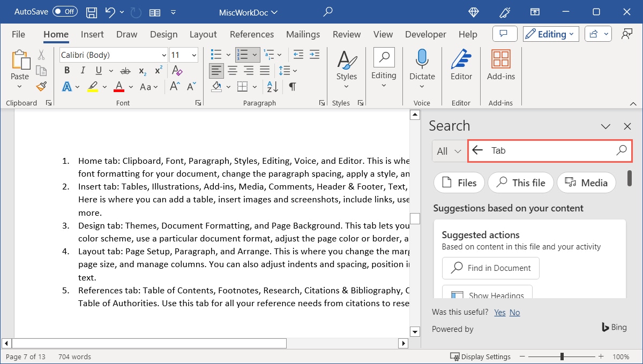Open the font size dropdown
Screen dimensions: 643x364
point(195,54)
